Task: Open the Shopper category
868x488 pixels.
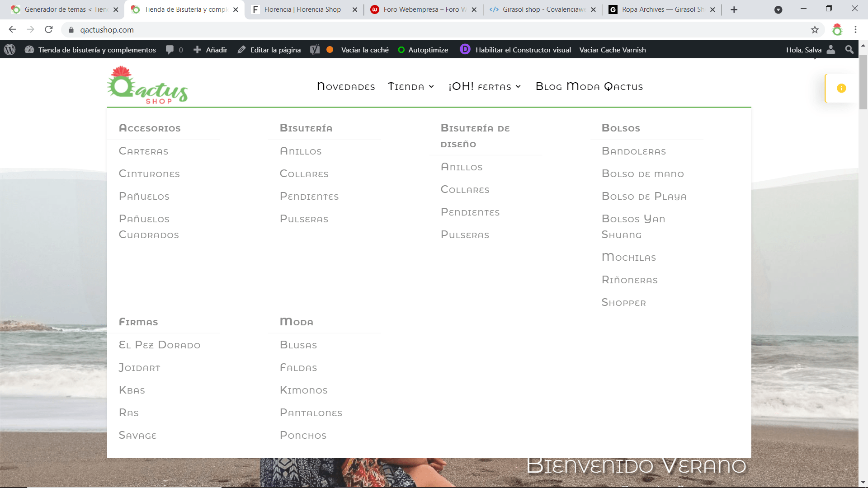Action: pyautogui.click(x=624, y=303)
